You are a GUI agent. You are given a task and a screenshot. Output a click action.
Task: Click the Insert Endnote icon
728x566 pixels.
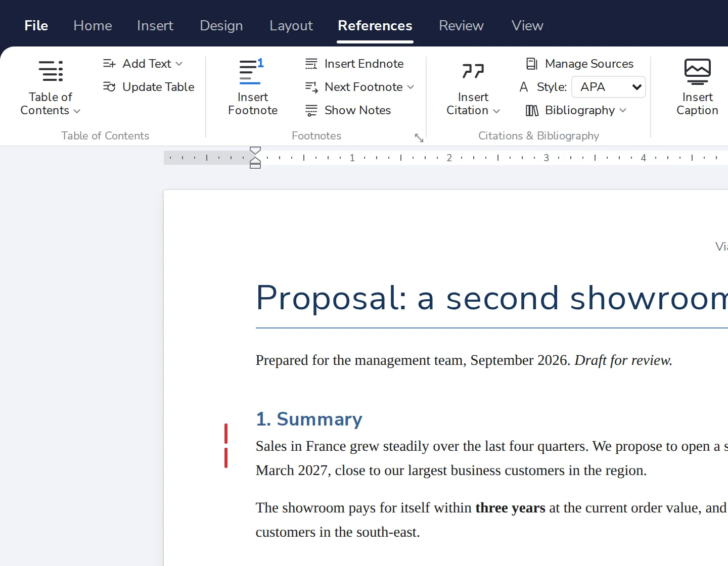311,64
